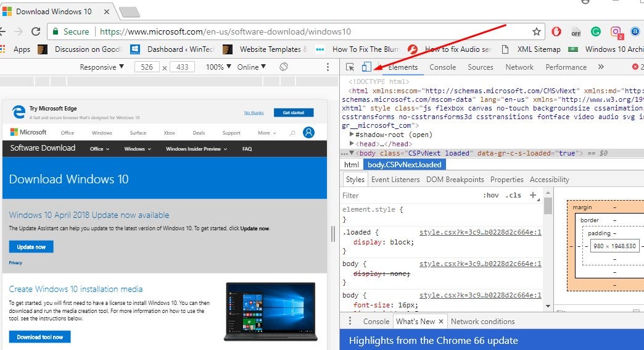Add new style rule plus icon
This screenshot has height=350, width=644.
[534, 196]
